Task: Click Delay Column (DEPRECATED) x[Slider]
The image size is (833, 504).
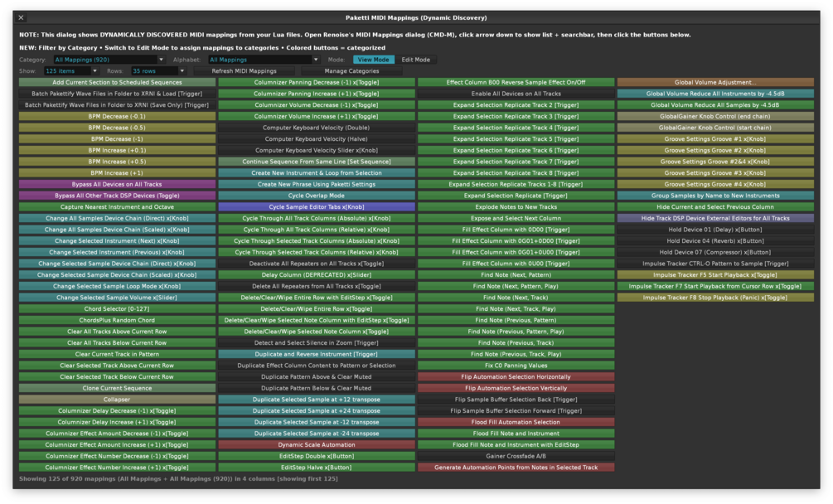Action: click(x=317, y=274)
